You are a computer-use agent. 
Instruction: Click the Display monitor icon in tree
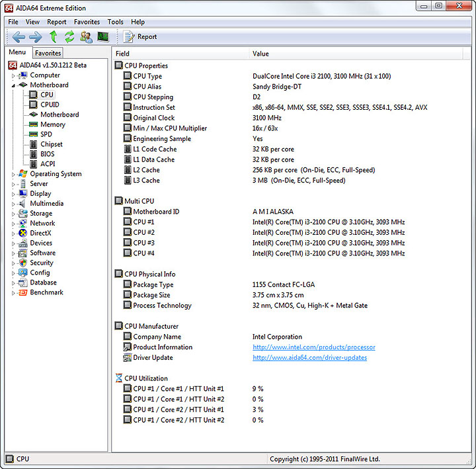[22, 194]
